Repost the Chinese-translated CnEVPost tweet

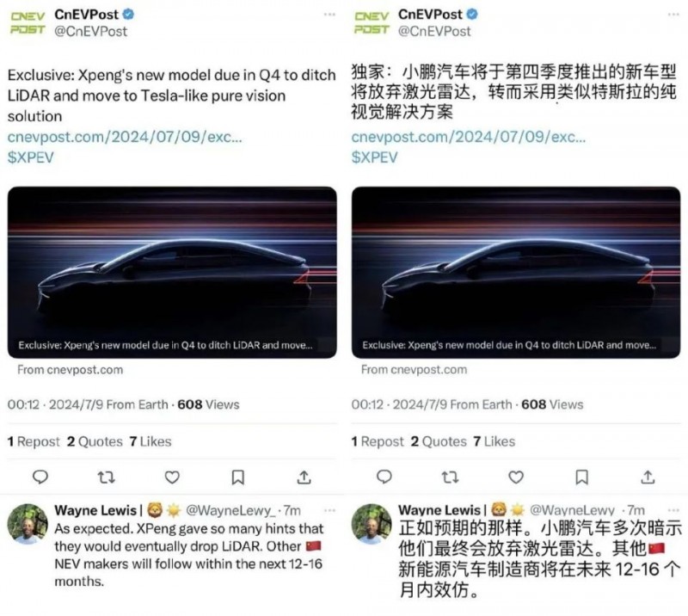click(450, 477)
